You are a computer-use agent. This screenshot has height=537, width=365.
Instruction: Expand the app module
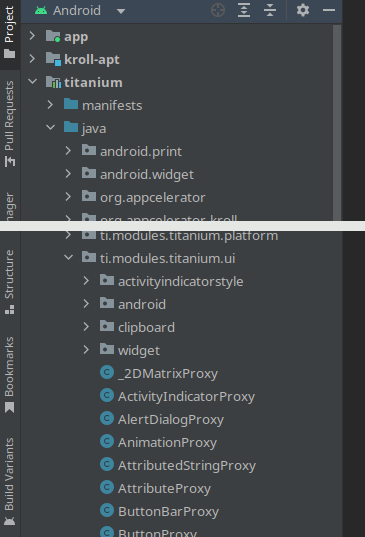32,36
